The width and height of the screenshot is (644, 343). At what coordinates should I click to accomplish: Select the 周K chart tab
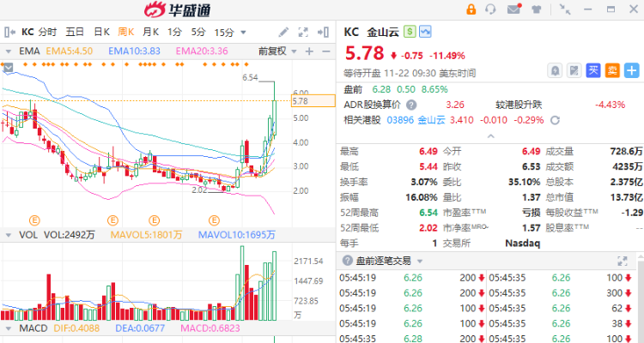(x=126, y=32)
